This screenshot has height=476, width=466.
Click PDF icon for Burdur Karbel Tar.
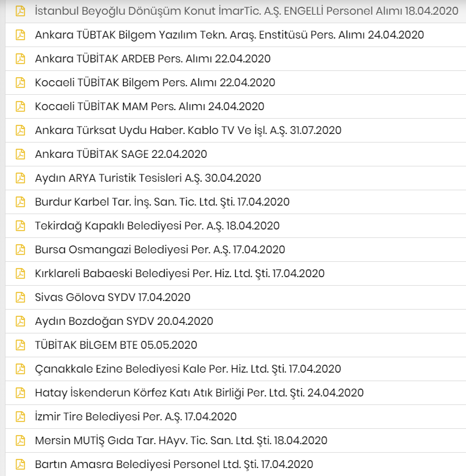pyautogui.click(x=20, y=201)
